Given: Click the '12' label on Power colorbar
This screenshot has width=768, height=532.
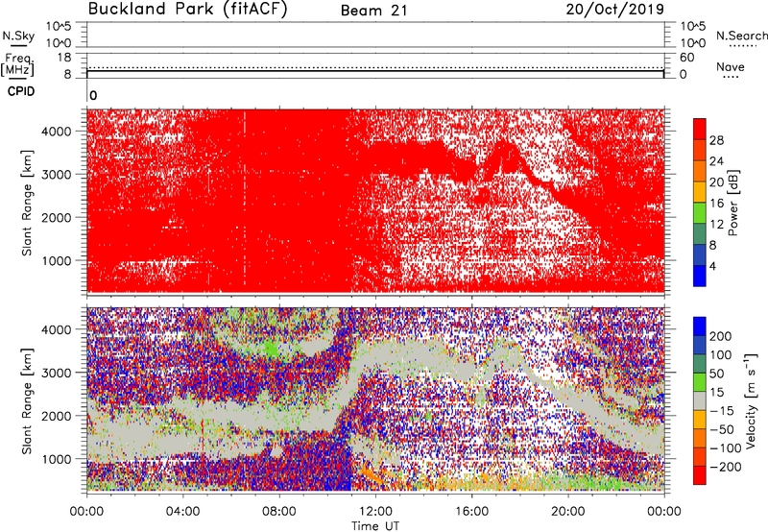Looking at the screenshot, I should tap(716, 225).
